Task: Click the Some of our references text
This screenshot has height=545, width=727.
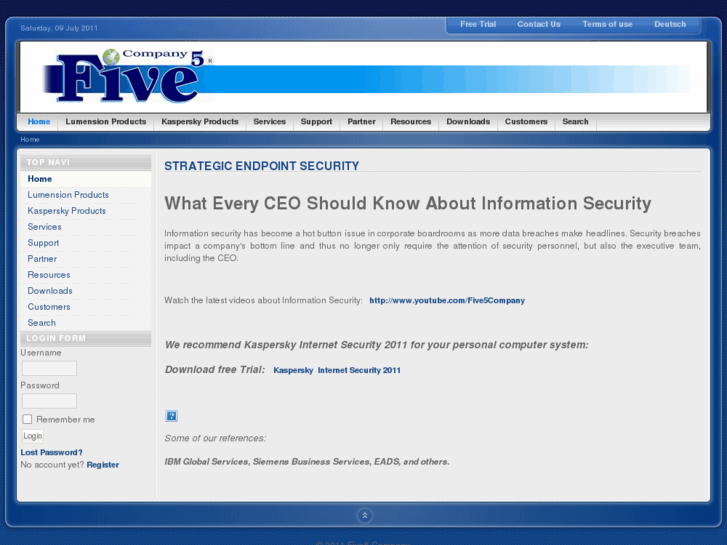Action: (x=215, y=438)
